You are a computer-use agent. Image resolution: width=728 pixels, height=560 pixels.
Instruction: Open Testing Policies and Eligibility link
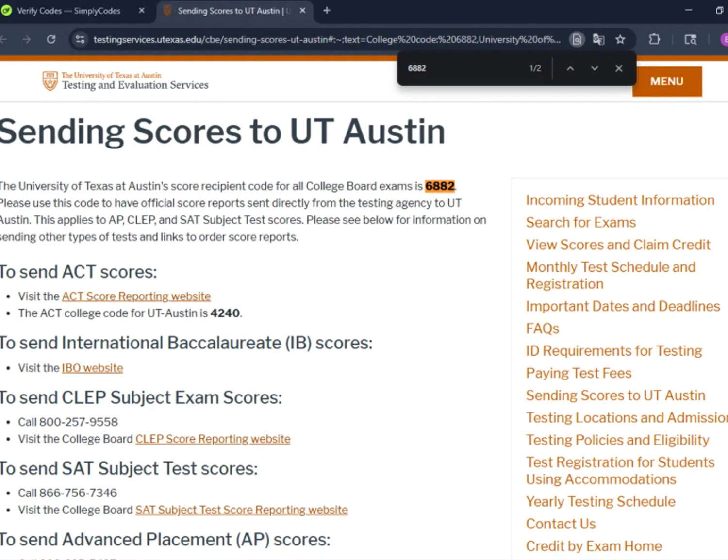coord(618,440)
